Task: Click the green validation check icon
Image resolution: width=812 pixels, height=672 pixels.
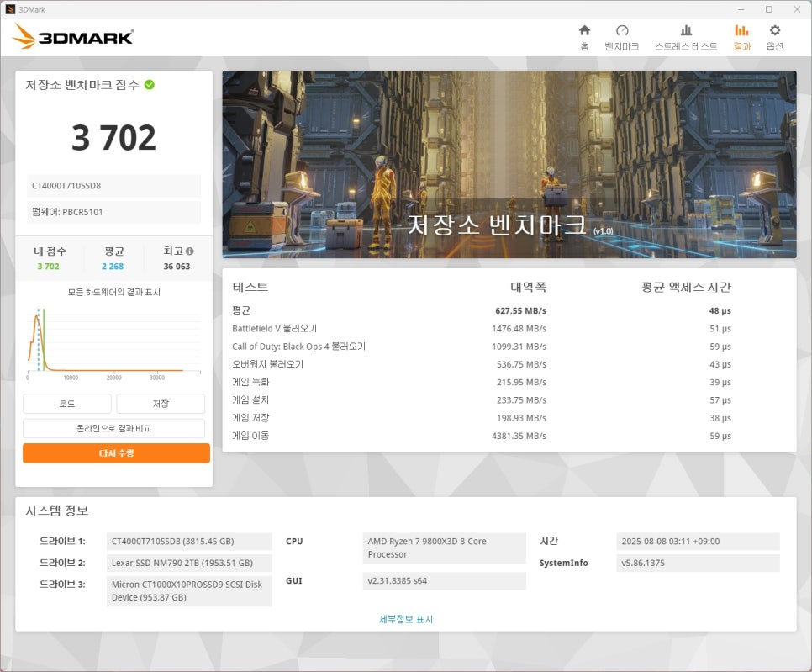Action: pyautogui.click(x=149, y=84)
